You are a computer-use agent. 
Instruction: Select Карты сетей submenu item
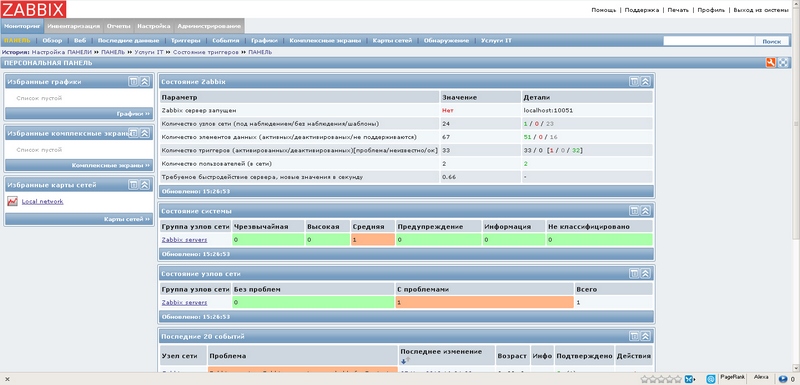pyautogui.click(x=392, y=40)
